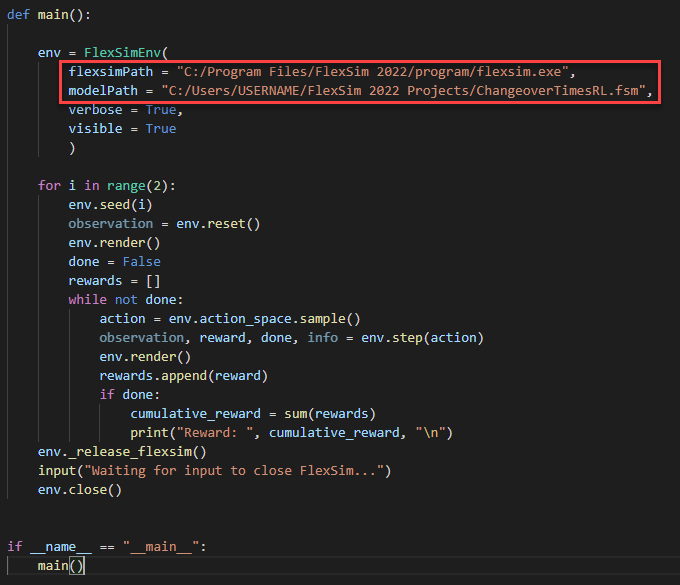
Task: Click the rewards = [] assignment
Action: pos(114,281)
